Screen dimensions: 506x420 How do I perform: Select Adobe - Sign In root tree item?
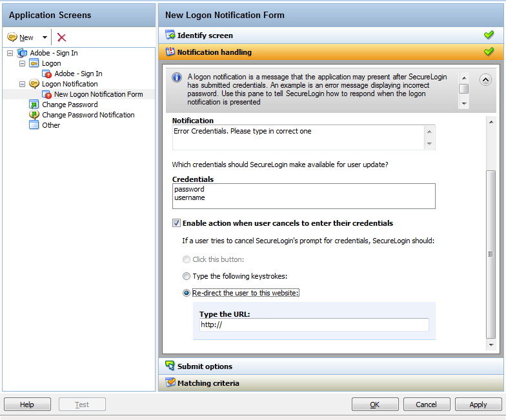tap(54, 53)
